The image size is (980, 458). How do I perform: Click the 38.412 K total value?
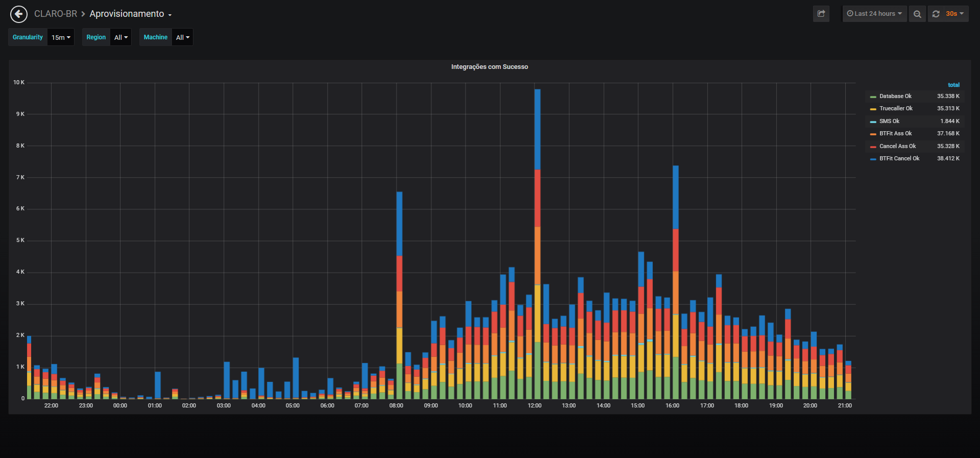click(x=948, y=158)
